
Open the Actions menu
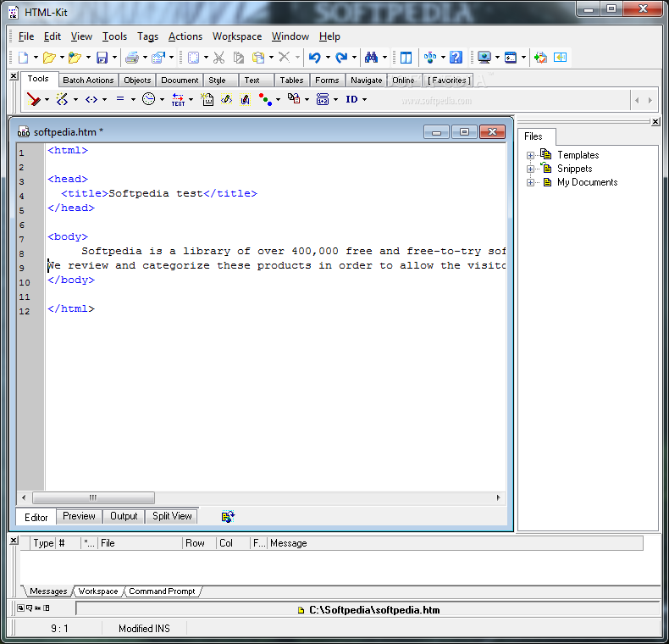(x=185, y=36)
